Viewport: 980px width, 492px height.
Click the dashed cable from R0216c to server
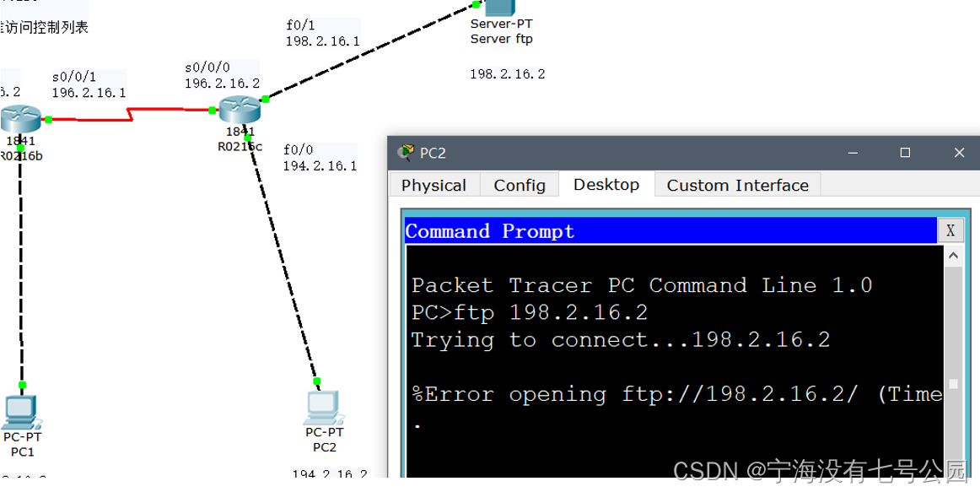tap(370, 51)
